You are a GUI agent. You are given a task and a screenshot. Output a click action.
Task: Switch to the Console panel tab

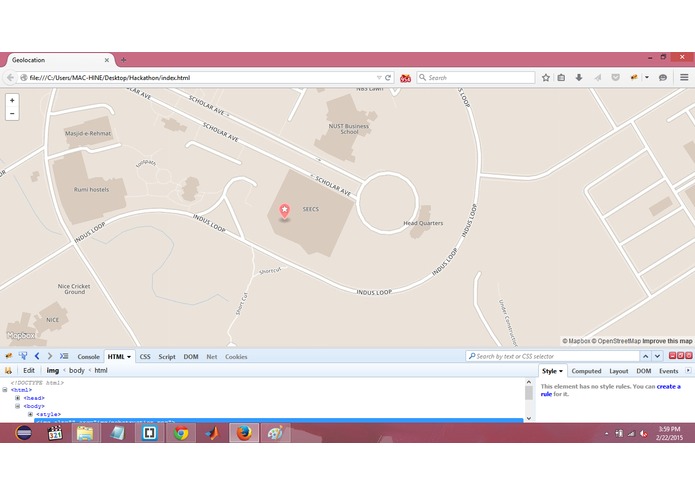pyautogui.click(x=88, y=357)
